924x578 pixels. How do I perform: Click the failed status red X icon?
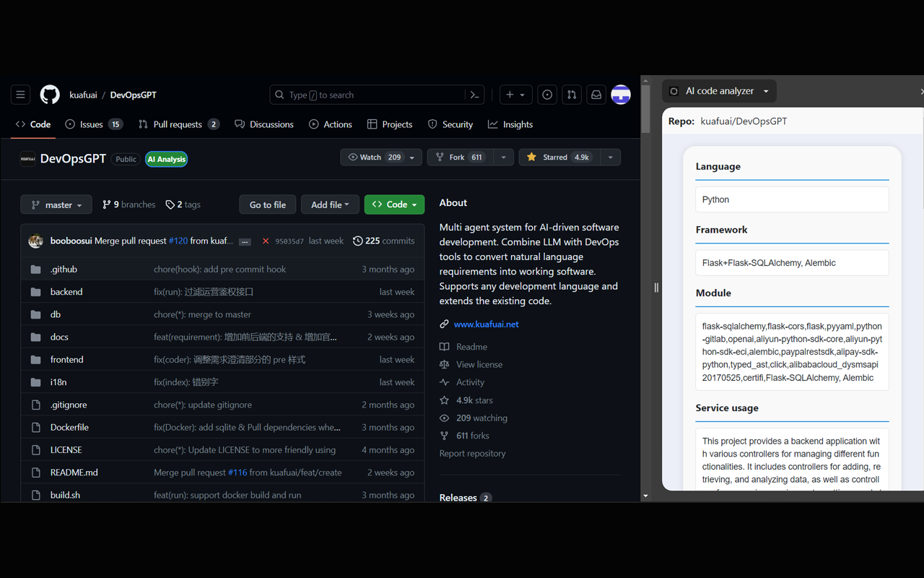pos(266,241)
